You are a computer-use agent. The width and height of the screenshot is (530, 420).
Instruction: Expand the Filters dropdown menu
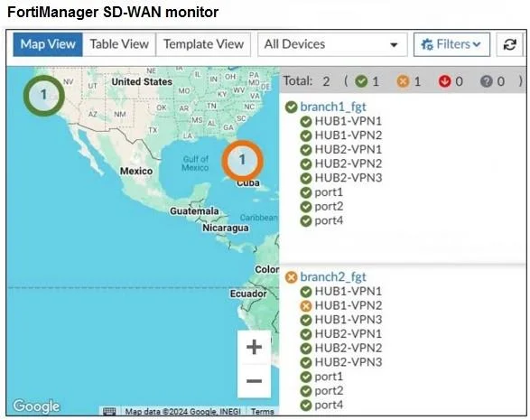tap(451, 44)
